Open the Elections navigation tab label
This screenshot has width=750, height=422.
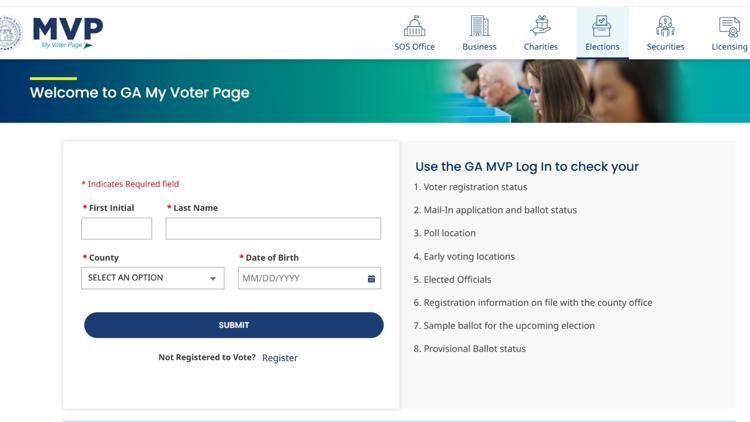602,47
